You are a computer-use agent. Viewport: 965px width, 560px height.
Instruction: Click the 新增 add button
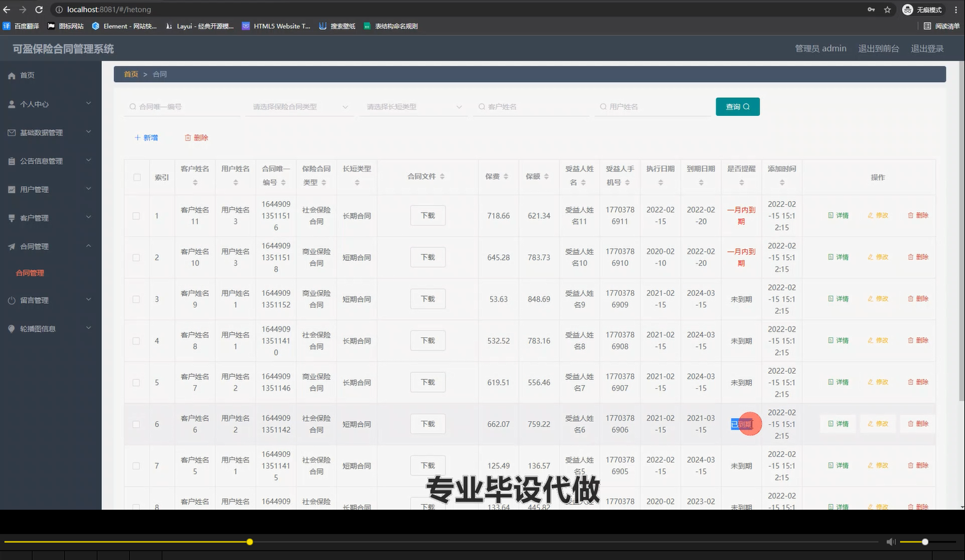146,137
